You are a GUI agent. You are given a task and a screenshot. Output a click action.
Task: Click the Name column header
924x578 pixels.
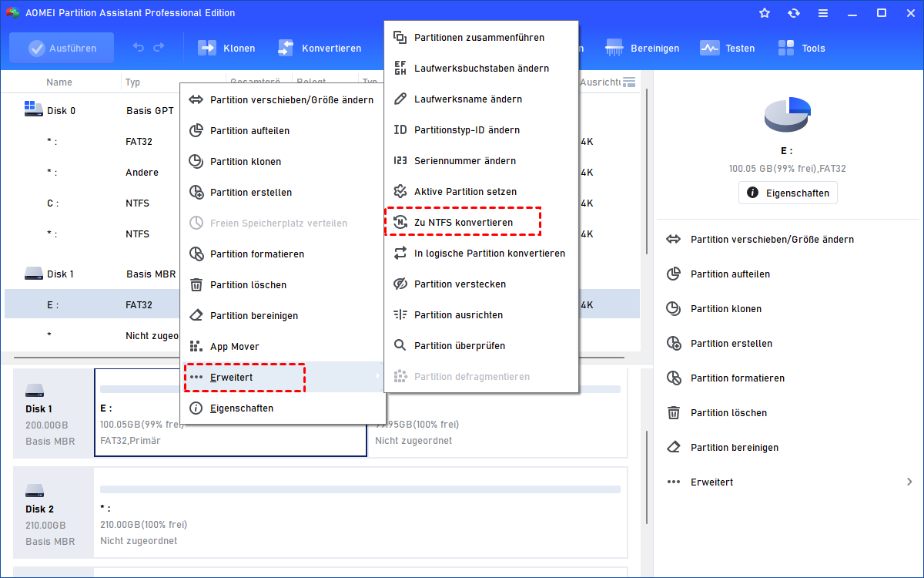click(59, 82)
